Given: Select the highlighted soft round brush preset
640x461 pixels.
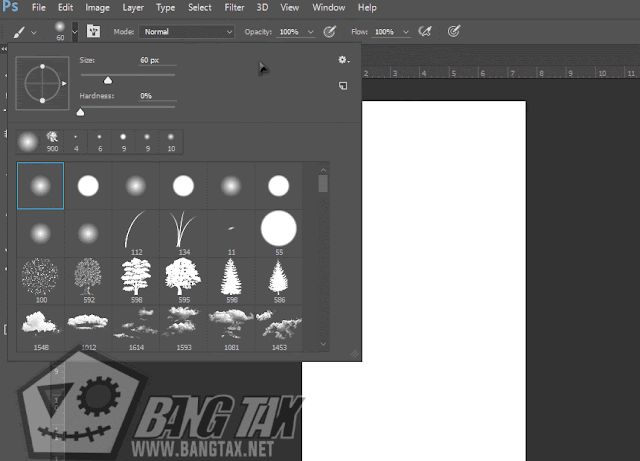Looking at the screenshot, I should click(x=40, y=186).
